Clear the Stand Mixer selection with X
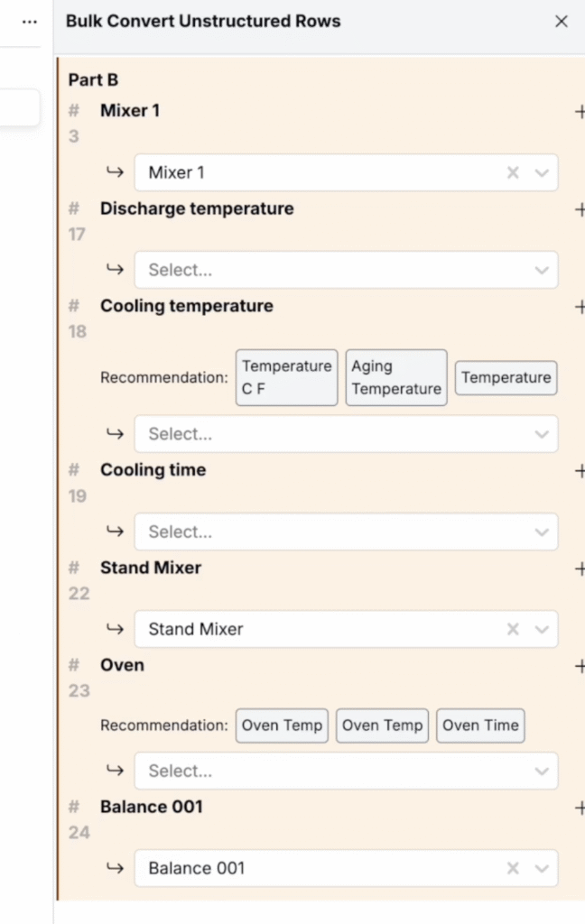This screenshot has width=585, height=924. tap(513, 629)
